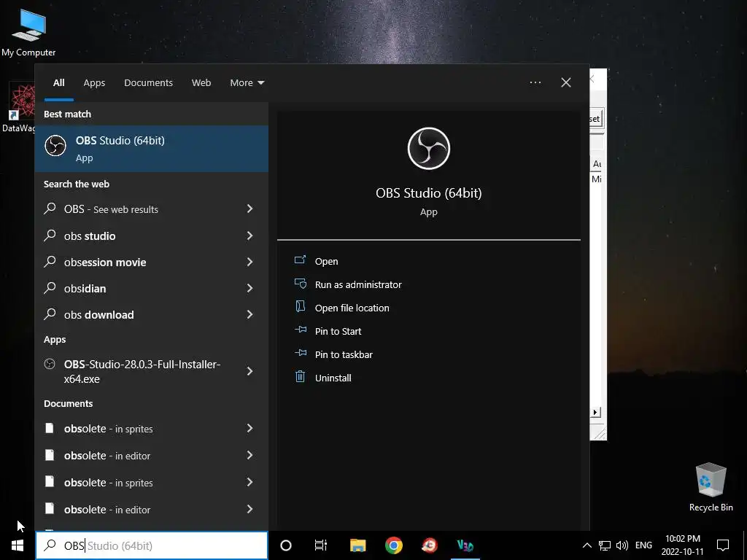Expand the 'obsidian' suggestion chevron
Viewport: 747px width, 560px height.
coord(249,287)
